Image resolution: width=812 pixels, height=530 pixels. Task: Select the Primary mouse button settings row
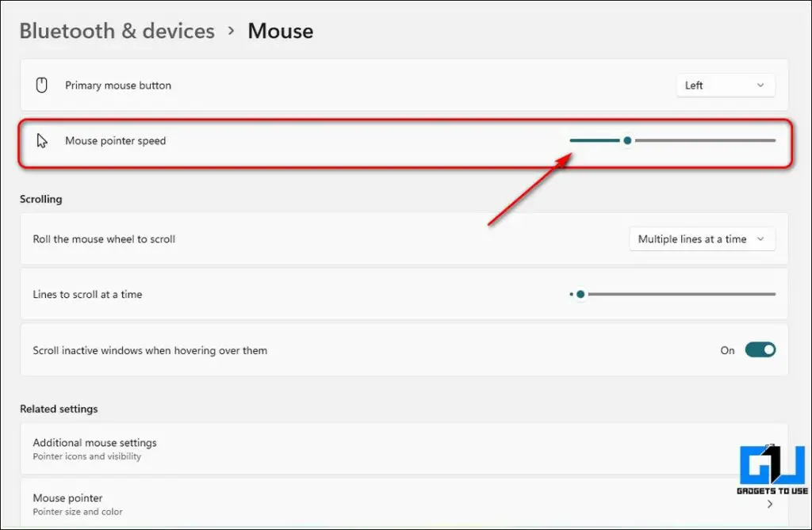click(x=317, y=85)
